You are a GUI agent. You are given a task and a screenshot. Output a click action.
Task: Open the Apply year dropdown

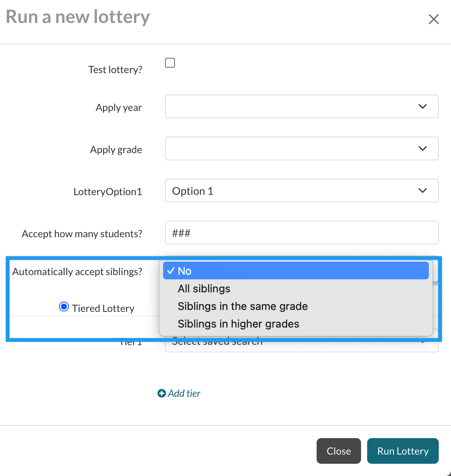301,106
